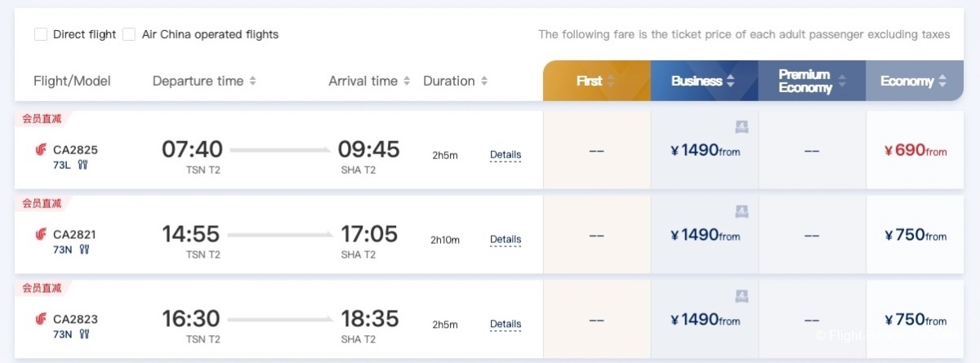Open Details for the 16:30 flight
Image resolution: width=980 pixels, height=363 pixels.
[x=506, y=325]
